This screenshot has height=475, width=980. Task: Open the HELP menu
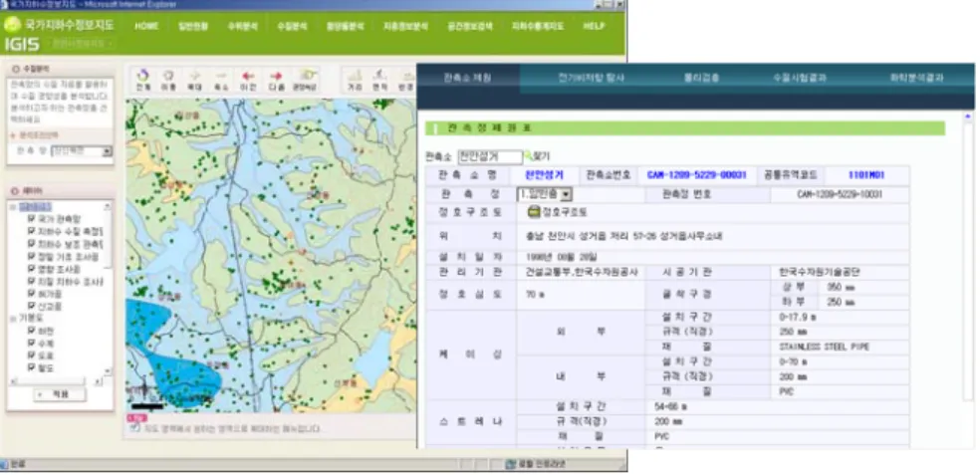point(594,26)
